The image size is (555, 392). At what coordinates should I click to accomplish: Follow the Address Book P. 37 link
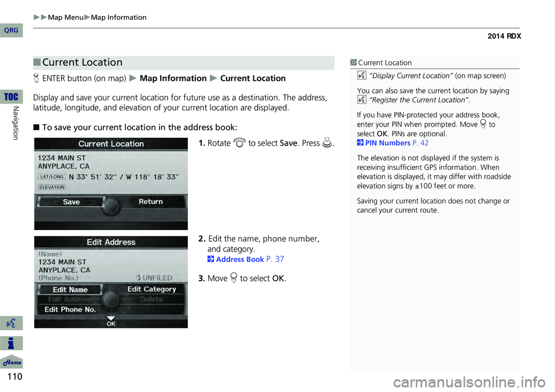[246, 259]
